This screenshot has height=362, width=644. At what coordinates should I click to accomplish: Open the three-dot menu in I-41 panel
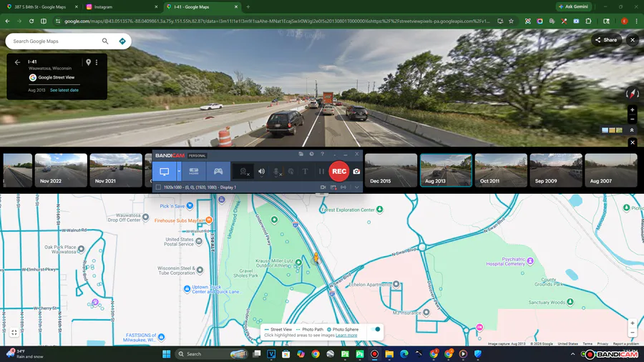97,62
